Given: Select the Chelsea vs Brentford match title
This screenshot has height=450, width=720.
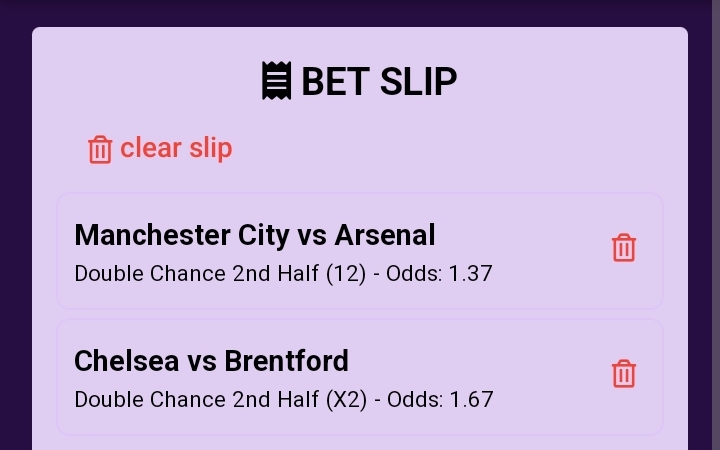Looking at the screenshot, I should coord(211,360).
